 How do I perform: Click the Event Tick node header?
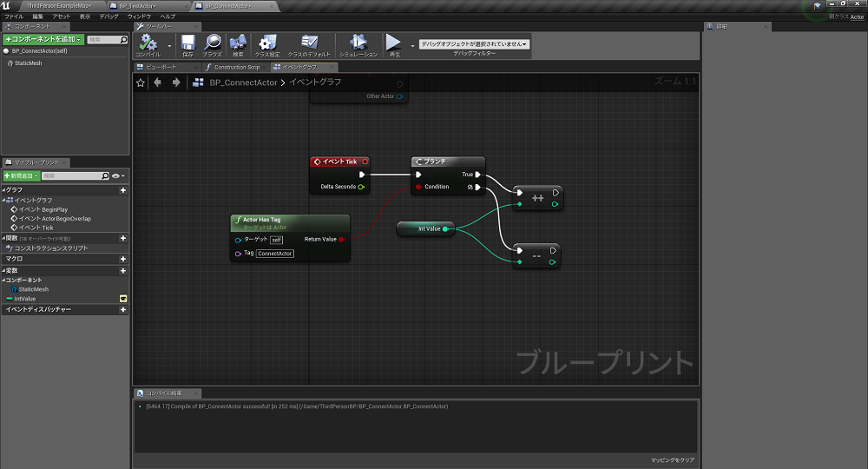(340, 162)
